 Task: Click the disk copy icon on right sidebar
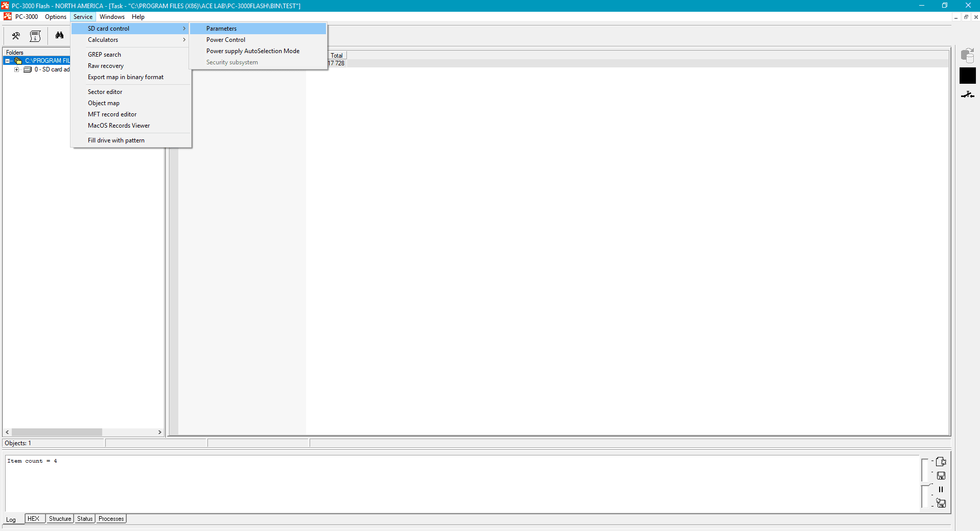pos(967,55)
